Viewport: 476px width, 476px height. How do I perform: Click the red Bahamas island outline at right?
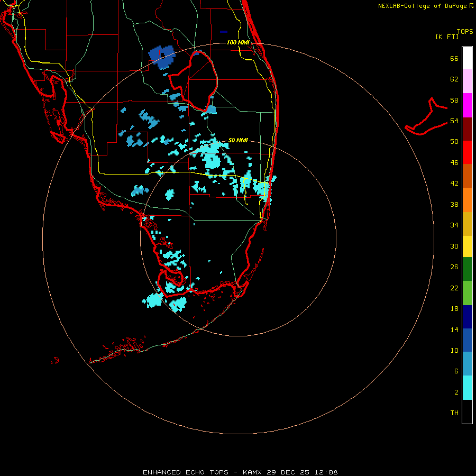coord(426,117)
